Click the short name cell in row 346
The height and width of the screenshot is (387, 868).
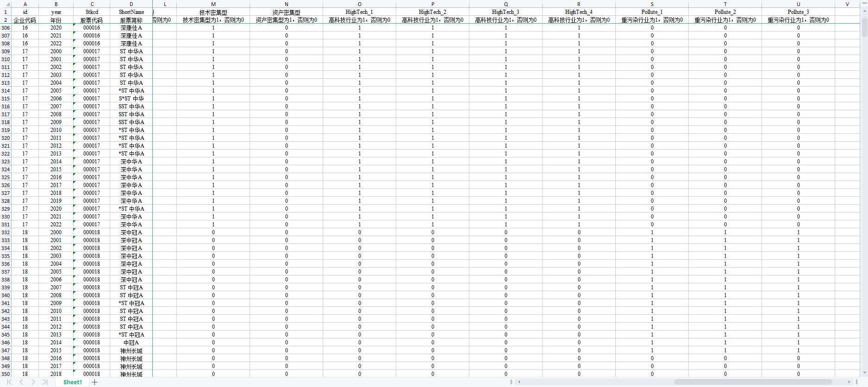[131, 343]
